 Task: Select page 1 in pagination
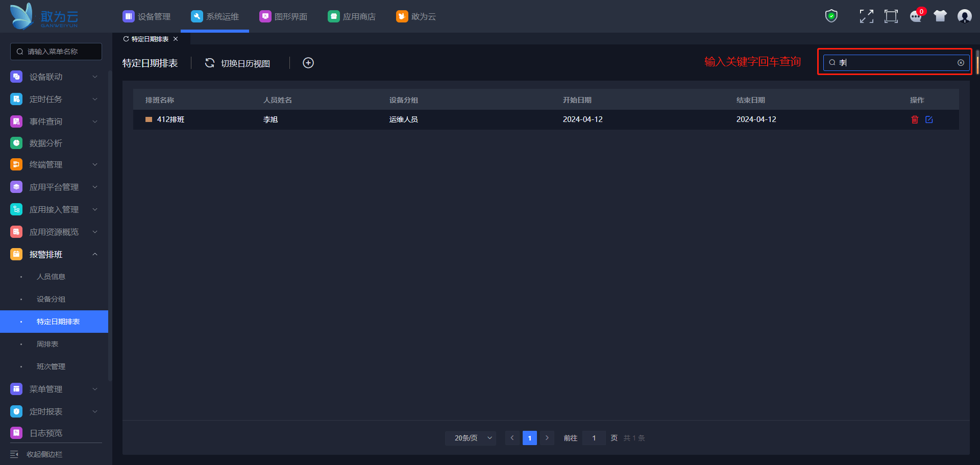[530, 438]
